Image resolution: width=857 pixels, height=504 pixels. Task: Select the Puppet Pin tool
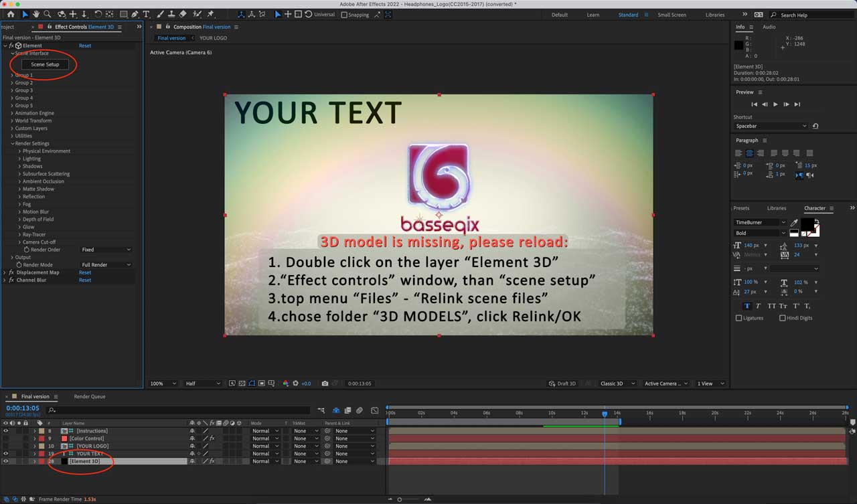coord(211,14)
